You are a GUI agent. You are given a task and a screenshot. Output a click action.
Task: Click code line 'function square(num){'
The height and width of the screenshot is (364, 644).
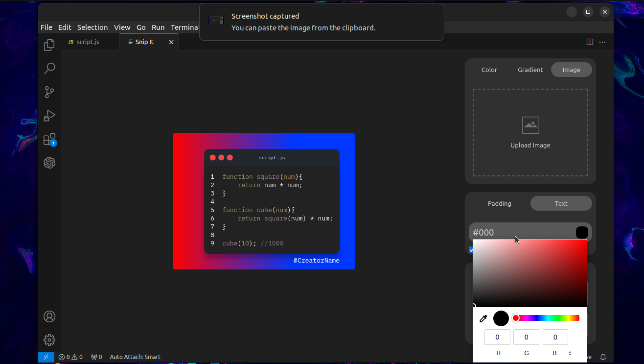point(262,177)
